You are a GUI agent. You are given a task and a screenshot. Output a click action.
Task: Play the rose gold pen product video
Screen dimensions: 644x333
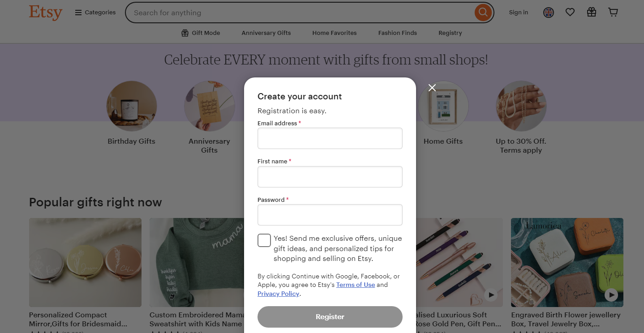490,295
